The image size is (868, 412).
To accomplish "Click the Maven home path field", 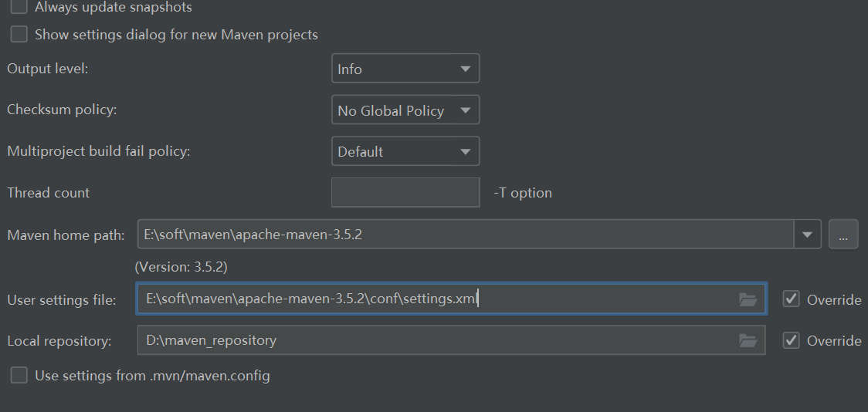I will click(x=466, y=235).
